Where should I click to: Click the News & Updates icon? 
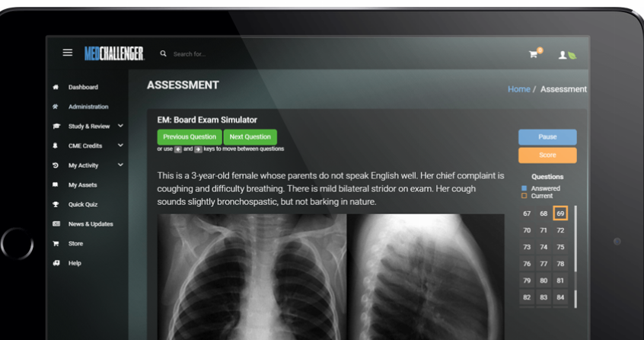[56, 223]
